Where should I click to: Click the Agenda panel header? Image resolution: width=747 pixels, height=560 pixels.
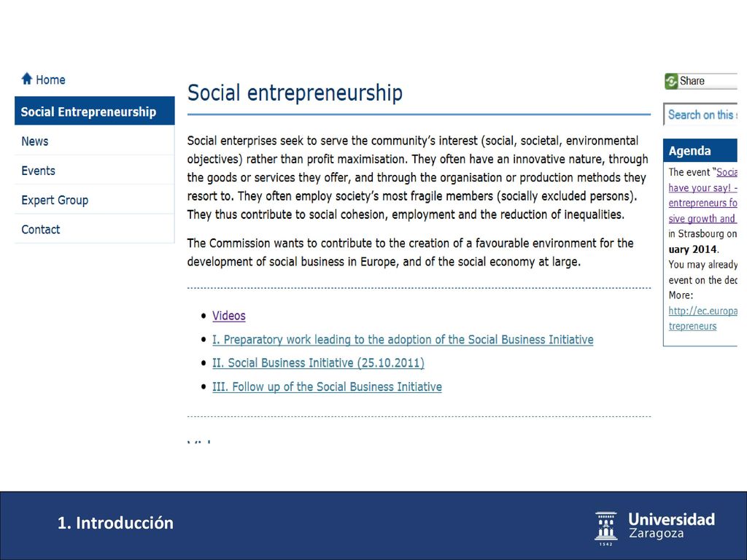[700, 151]
